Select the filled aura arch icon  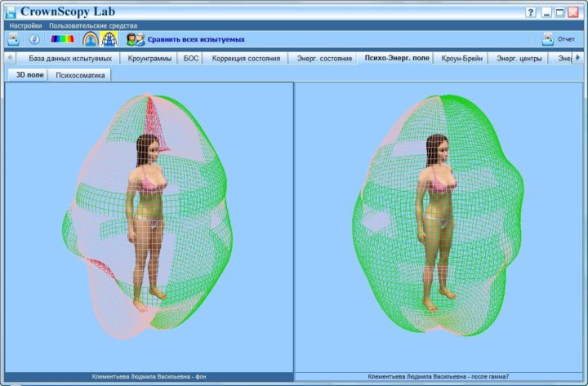point(90,39)
